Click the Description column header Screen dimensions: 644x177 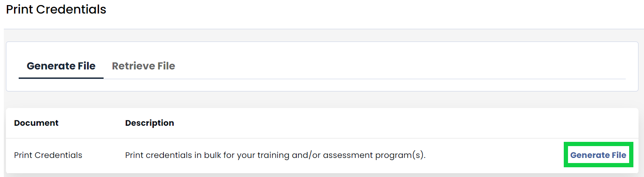(x=149, y=123)
